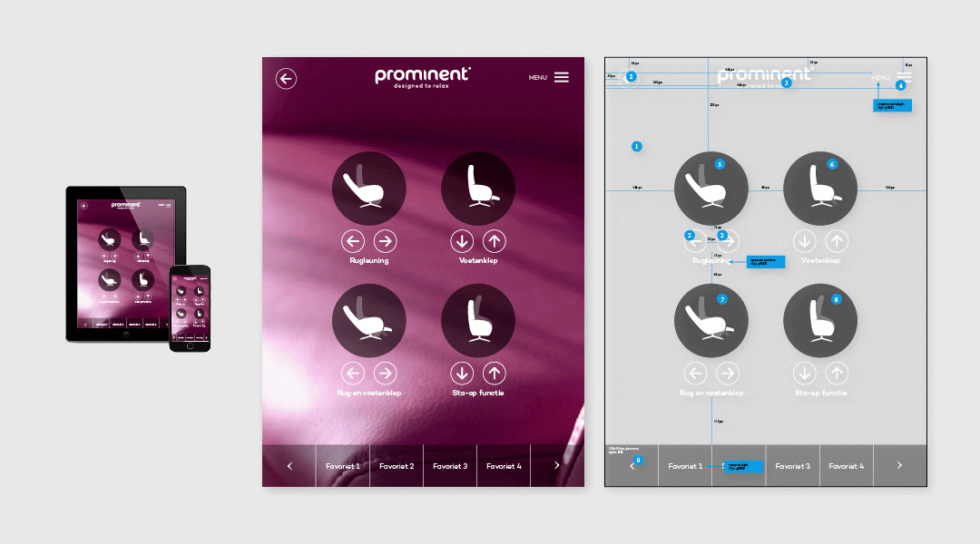The height and width of the screenshot is (544, 980).
Task: Click the prominent logo in purple header
Action: pos(423,76)
